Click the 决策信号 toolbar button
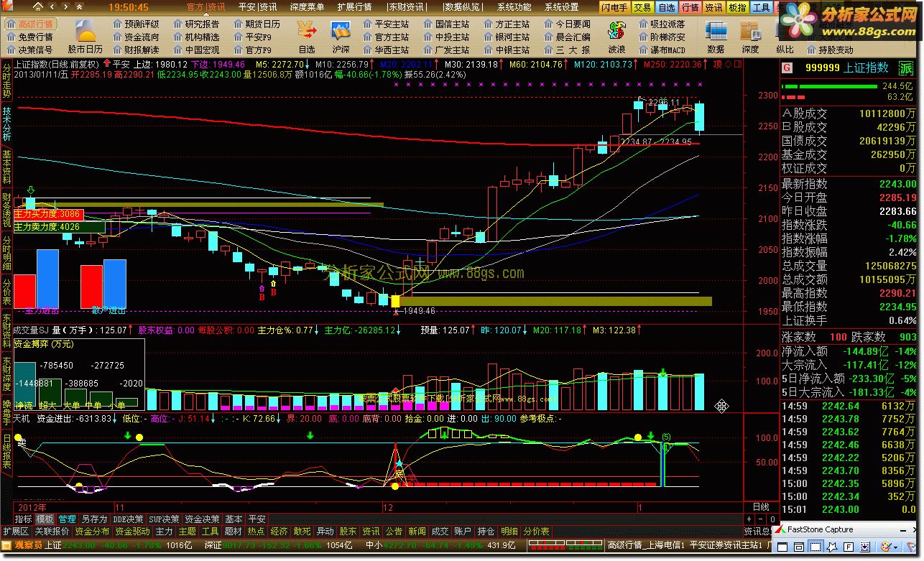 click(29, 50)
